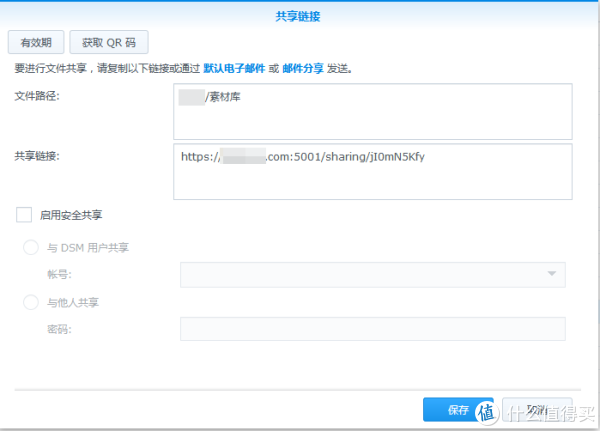Select the 与 DSM 用户共享 radio button
The image size is (600, 431).
(30, 247)
